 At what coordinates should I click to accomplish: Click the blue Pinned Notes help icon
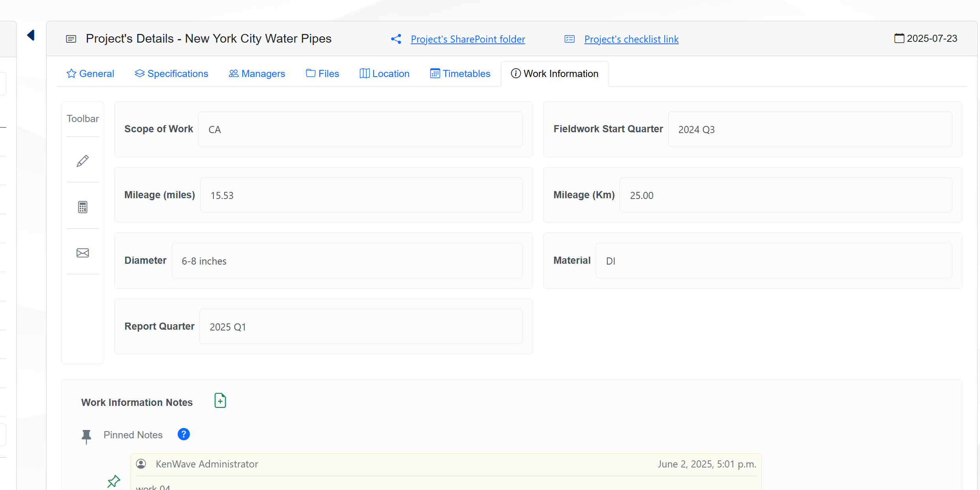tap(184, 434)
